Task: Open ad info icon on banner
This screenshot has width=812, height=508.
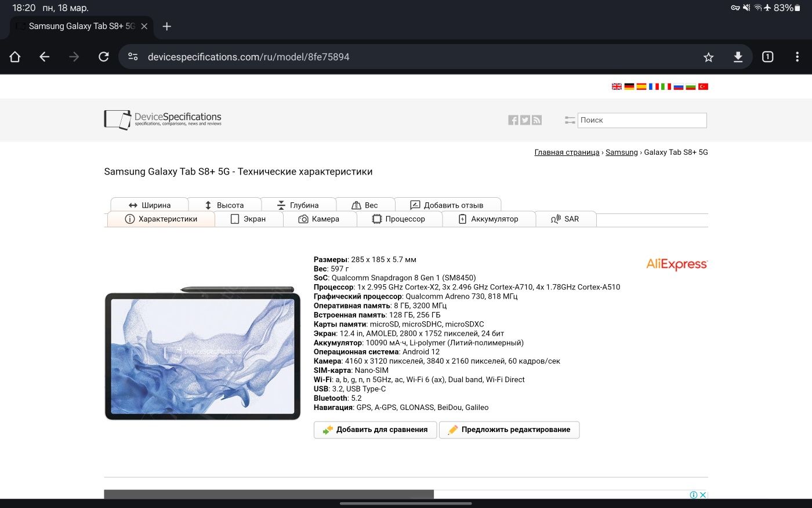Action: (693, 495)
